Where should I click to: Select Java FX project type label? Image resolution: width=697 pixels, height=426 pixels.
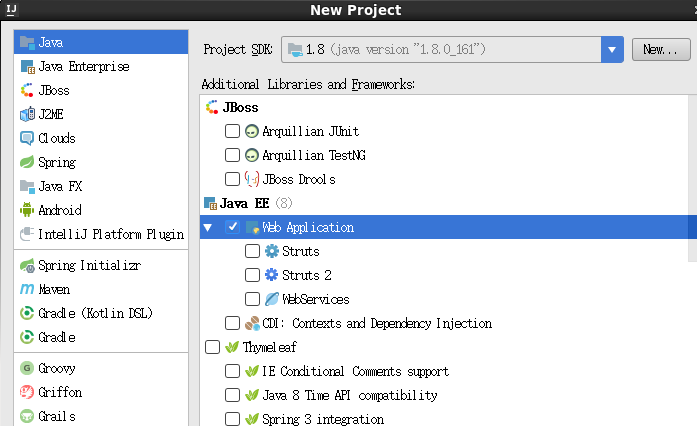(x=60, y=186)
